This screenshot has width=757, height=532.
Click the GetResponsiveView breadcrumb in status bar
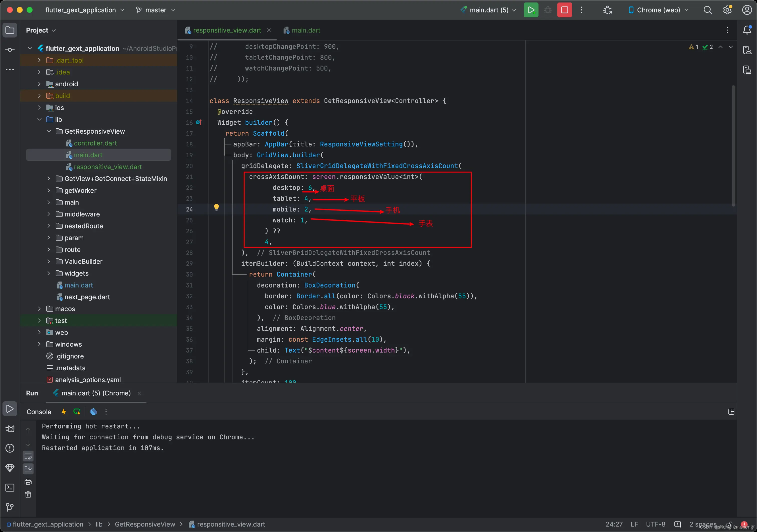click(145, 524)
